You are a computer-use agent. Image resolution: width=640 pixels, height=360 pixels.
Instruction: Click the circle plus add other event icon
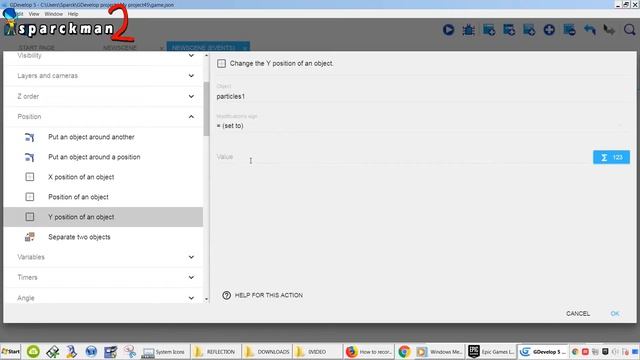tap(549, 30)
